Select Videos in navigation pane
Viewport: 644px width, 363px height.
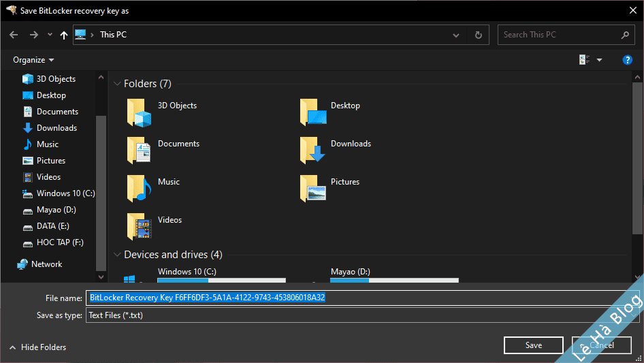42,177
